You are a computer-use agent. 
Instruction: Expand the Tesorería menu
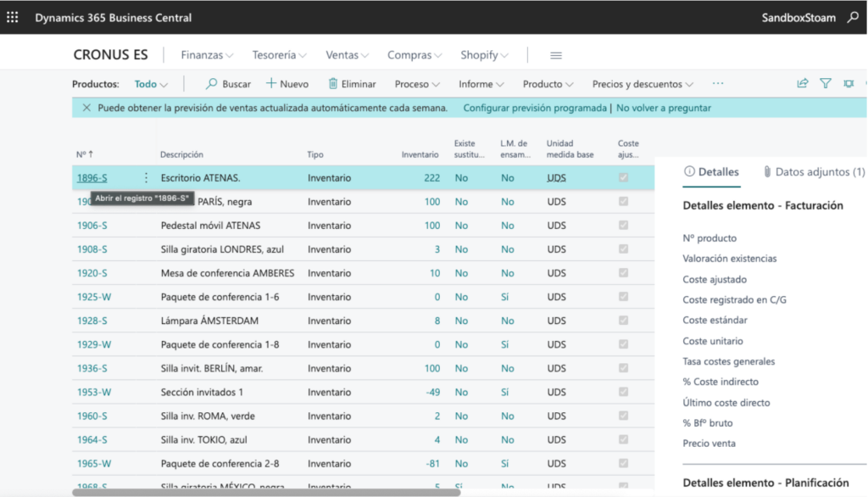coord(279,55)
